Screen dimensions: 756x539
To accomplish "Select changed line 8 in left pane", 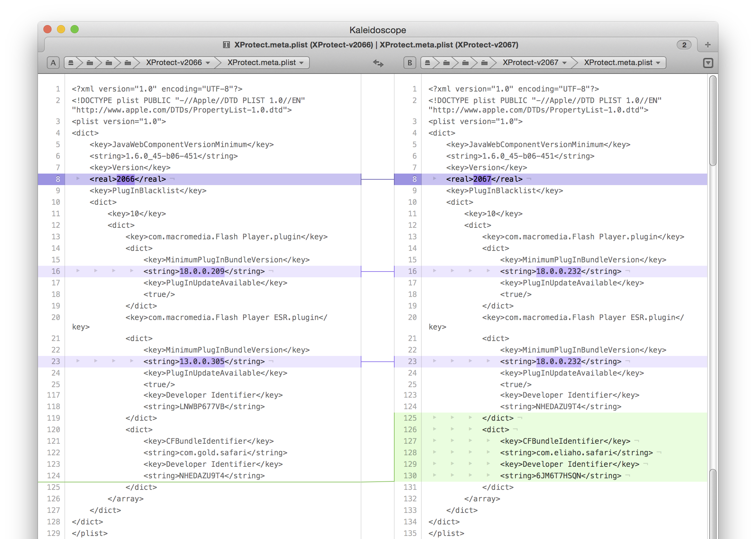I will (x=127, y=179).
